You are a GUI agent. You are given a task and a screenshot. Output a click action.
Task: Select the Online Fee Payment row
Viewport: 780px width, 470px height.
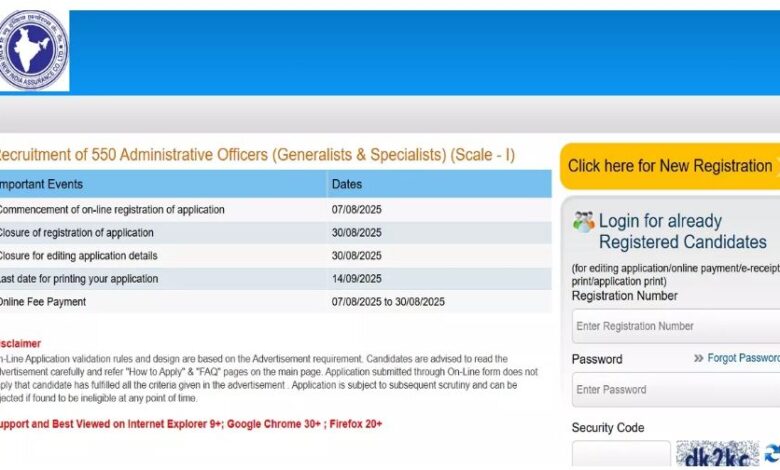click(x=276, y=301)
